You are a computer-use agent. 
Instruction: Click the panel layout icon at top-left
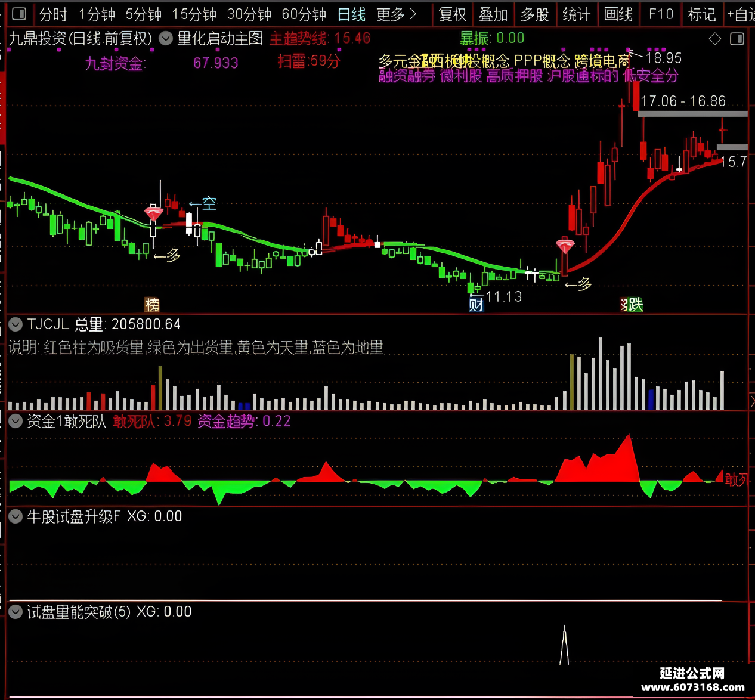coord(19,14)
